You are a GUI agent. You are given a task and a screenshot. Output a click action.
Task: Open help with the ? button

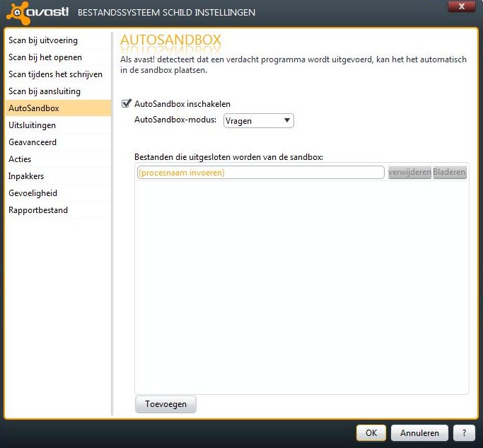point(464,433)
